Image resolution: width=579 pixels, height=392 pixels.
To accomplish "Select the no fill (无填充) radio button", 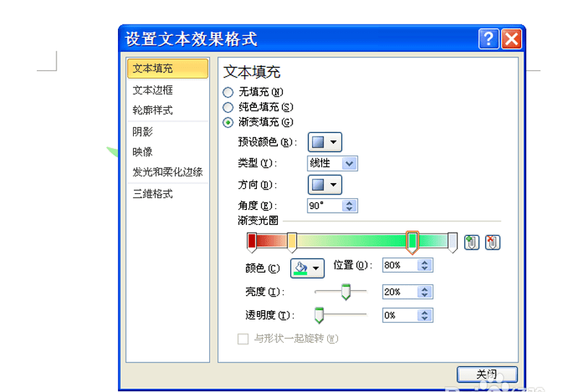I will [x=228, y=92].
